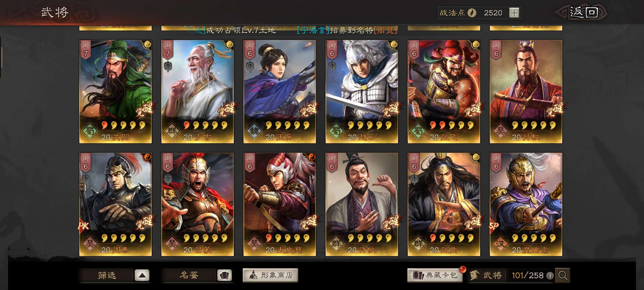The width and height of the screenshot is (644, 290).
Task: Open the card icon beside 名鉴
Action: pyautogui.click(x=224, y=275)
